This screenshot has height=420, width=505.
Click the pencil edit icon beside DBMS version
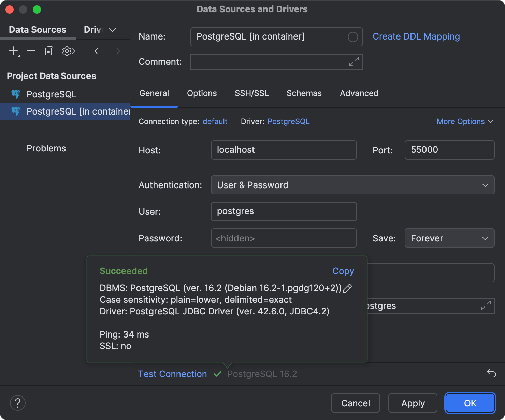(347, 288)
